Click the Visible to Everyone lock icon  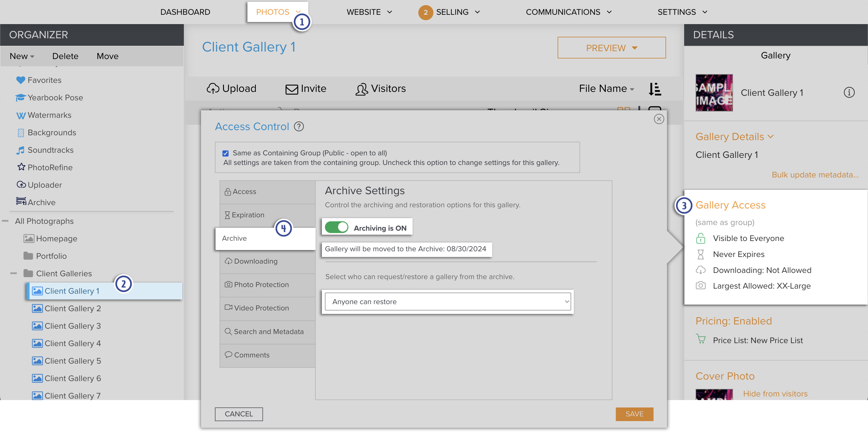pyautogui.click(x=700, y=238)
